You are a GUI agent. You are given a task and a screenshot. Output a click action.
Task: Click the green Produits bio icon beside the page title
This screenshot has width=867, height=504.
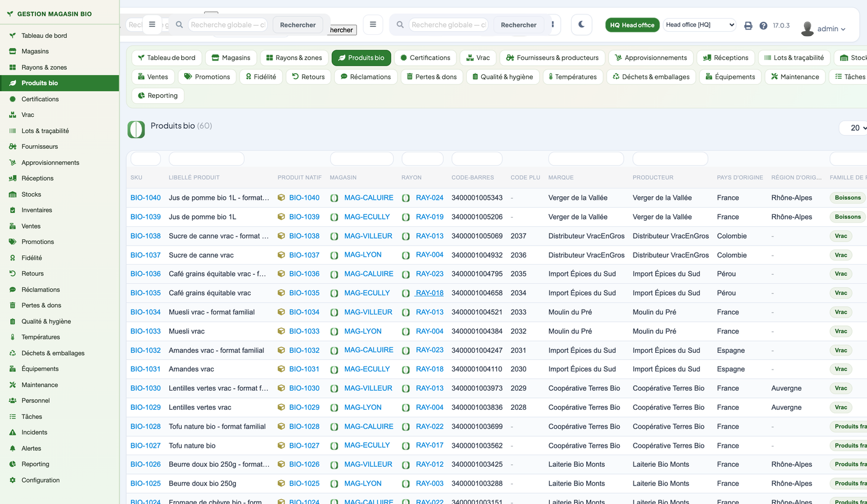pos(136,130)
